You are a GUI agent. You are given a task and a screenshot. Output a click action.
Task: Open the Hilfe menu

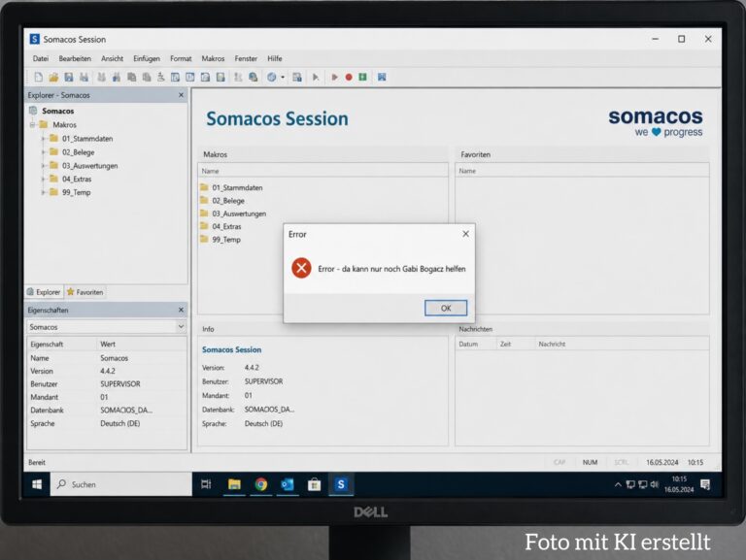[x=275, y=58]
